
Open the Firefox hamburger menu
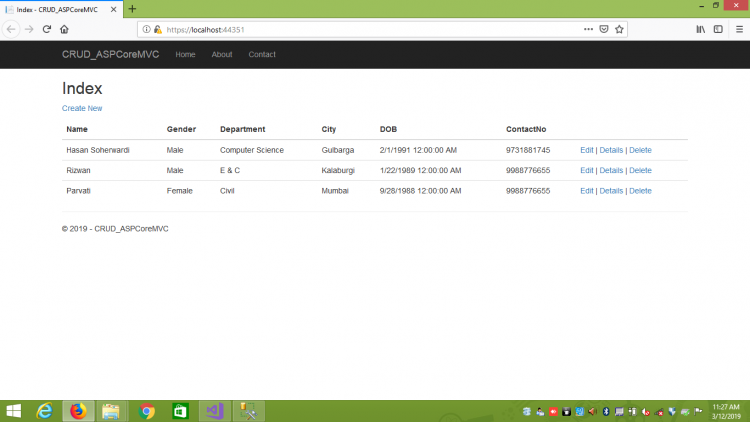coord(736,29)
